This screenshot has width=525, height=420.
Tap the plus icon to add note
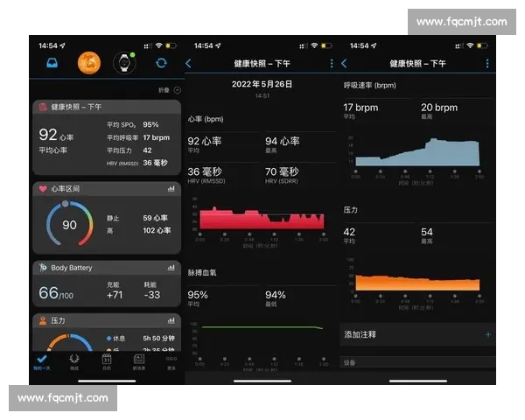tap(488, 334)
